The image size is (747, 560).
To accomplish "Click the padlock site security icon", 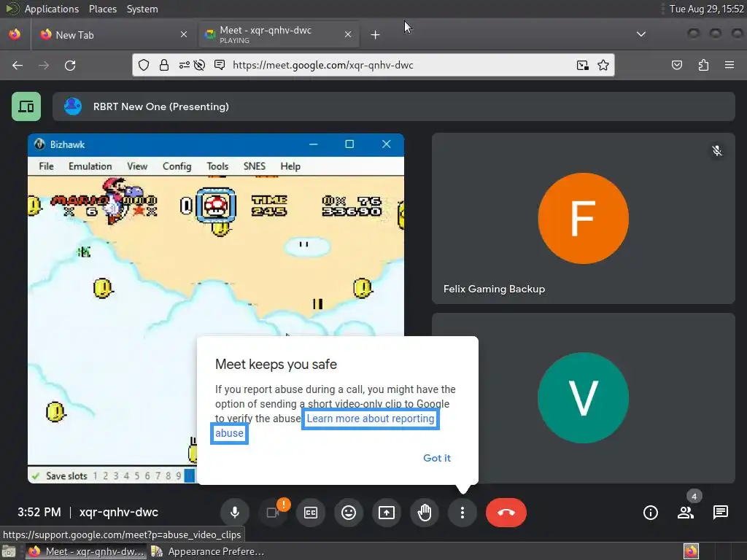I will 164,65.
